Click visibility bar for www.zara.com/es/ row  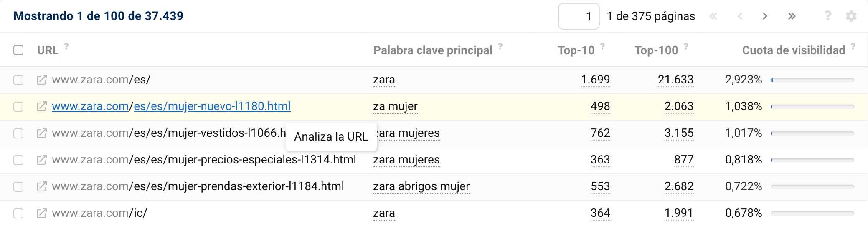(812, 80)
